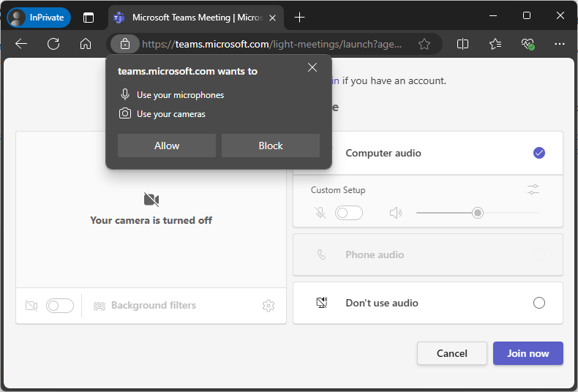Open the custom audio setup settings icon
This screenshot has width=578, height=392.
point(533,189)
